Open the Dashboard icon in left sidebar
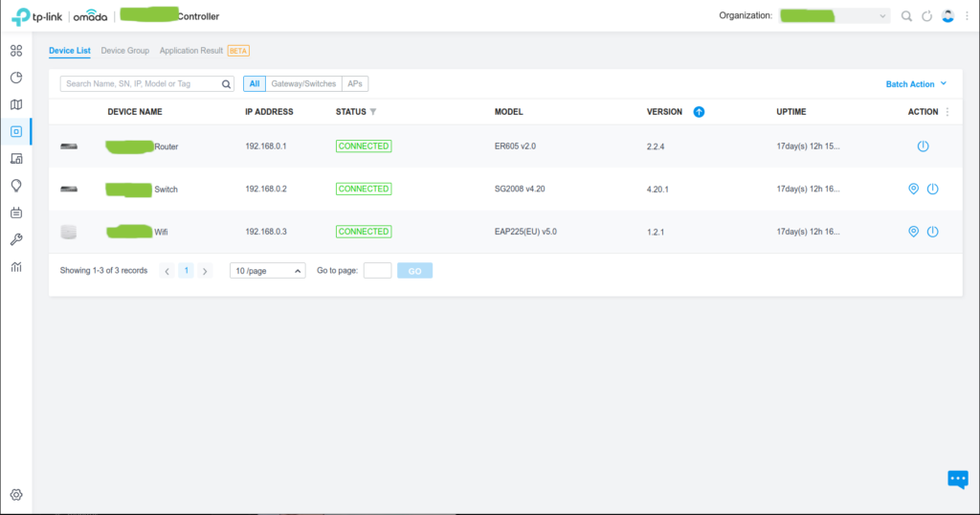Viewport: 980px width, 515px height. click(16, 51)
